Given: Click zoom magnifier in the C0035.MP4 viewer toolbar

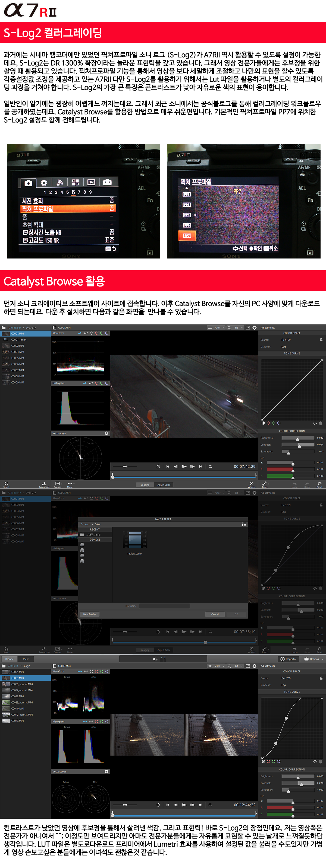Looking at the screenshot, I should tap(229, 666).
